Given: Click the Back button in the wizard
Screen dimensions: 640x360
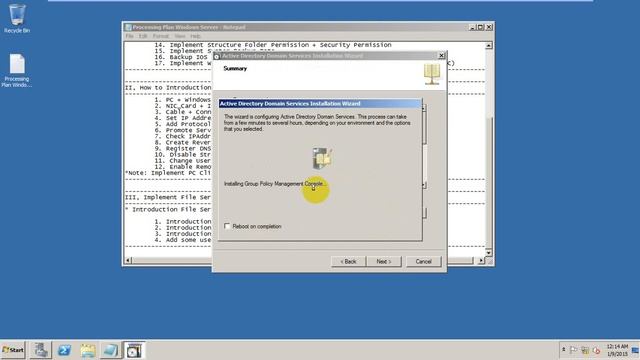Looking at the screenshot, I should [x=348, y=261].
